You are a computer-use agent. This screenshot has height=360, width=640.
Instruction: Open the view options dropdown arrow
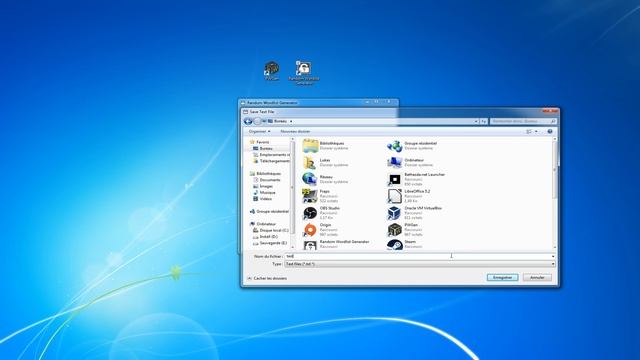tap(536, 131)
